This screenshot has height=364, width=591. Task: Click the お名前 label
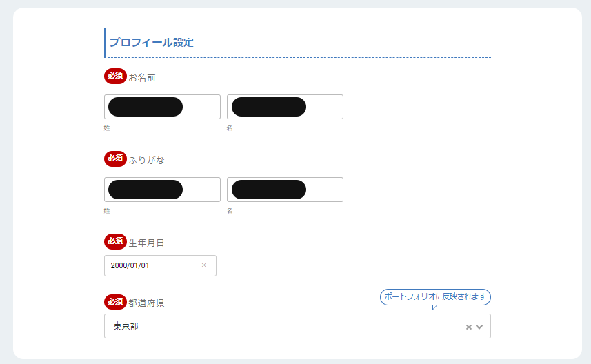(x=142, y=78)
